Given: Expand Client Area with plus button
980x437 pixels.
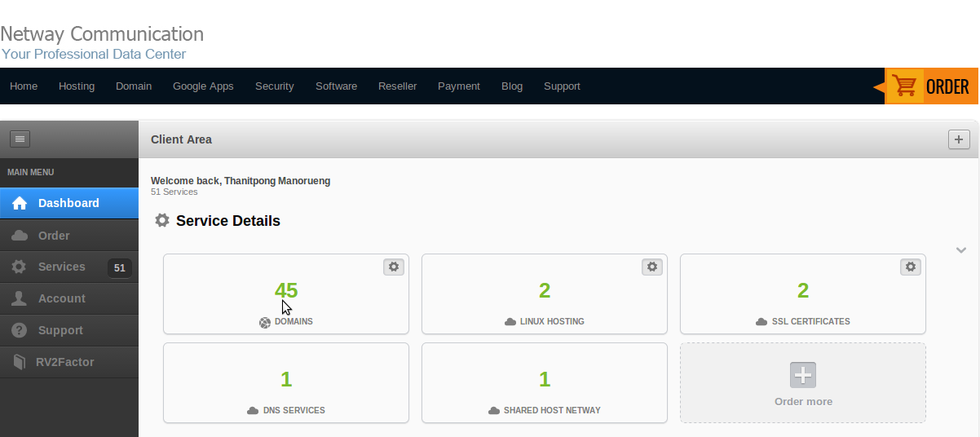Looking at the screenshot, I should tap(959, 139).
